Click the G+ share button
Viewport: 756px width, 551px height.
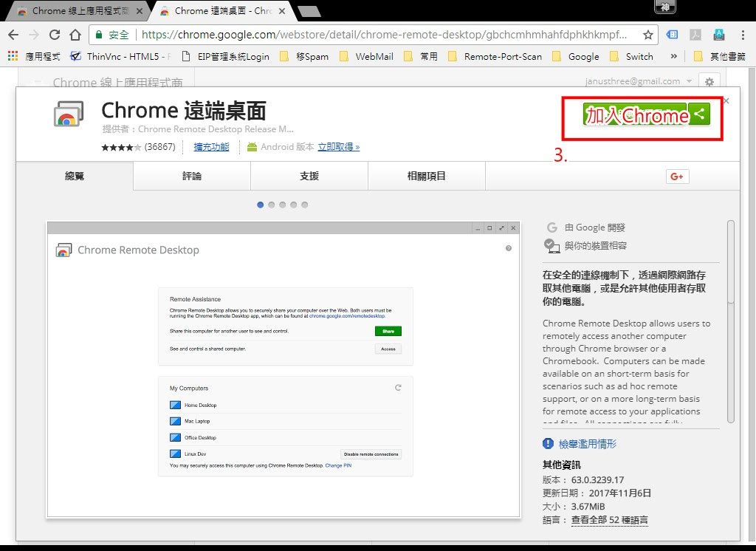click(677, 177)
